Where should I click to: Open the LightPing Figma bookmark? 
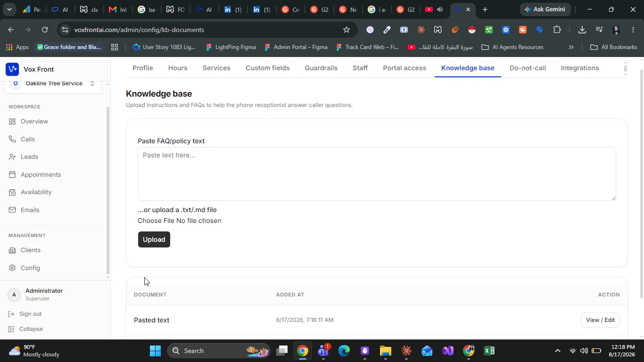pyautogui.click(x=231, y=47)
